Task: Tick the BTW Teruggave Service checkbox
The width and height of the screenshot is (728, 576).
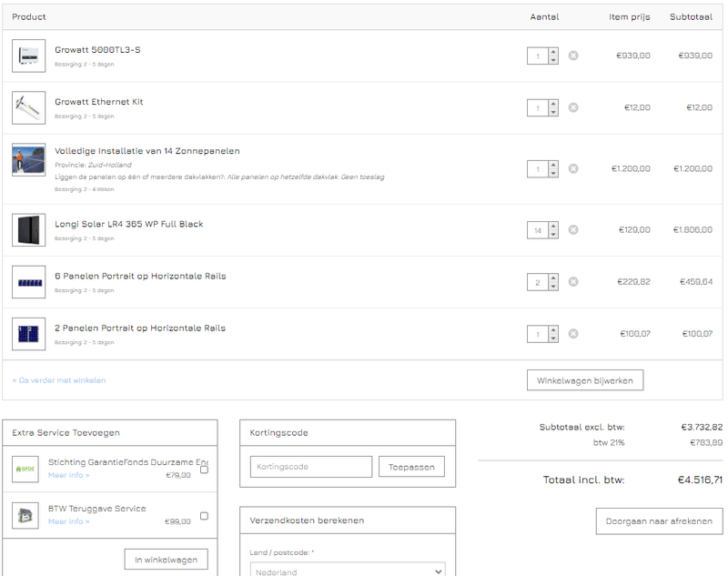Action: [204, 516]
